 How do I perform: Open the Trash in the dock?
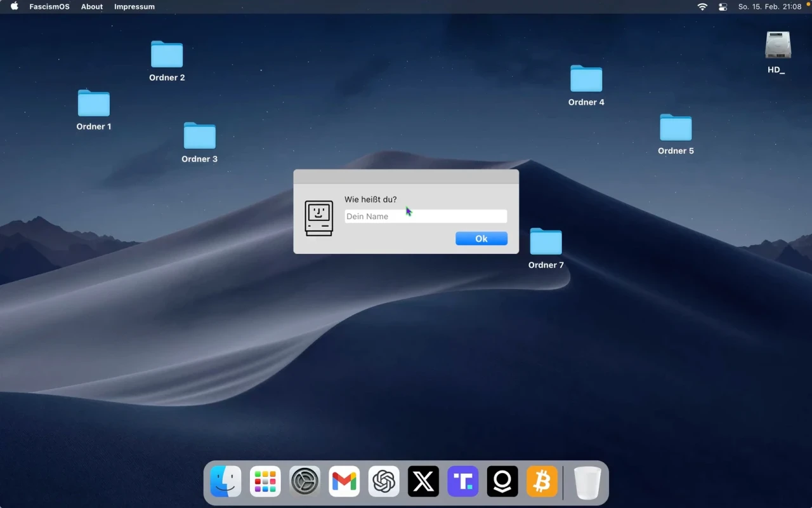coord(587,483)
